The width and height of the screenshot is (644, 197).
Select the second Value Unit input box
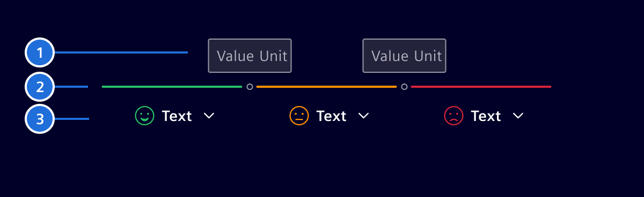(405, 56)
